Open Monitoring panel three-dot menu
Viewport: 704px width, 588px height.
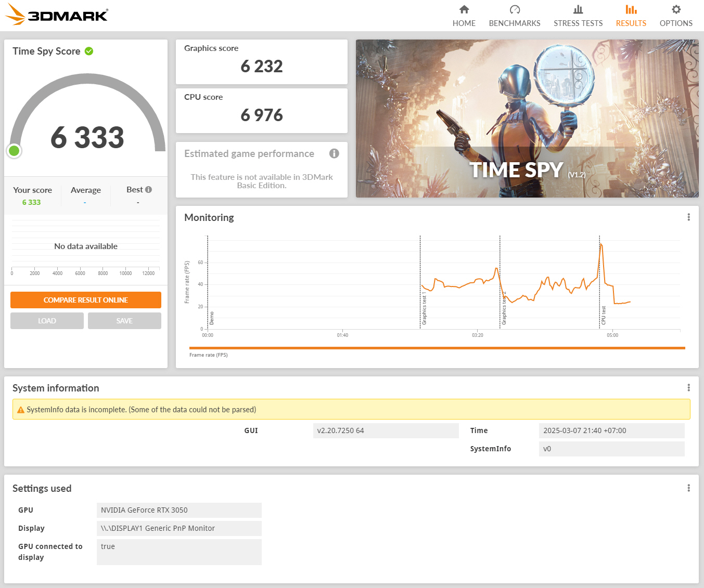click(688, 217)
